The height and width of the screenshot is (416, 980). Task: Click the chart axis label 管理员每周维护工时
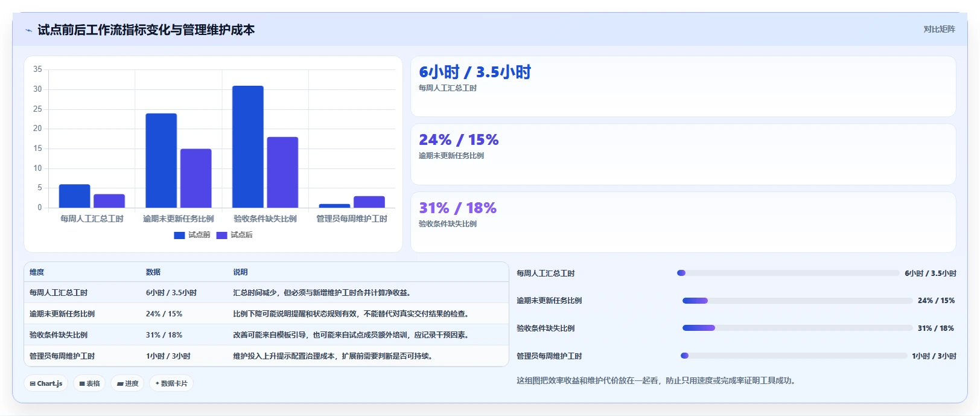click(x=352, y=219)
